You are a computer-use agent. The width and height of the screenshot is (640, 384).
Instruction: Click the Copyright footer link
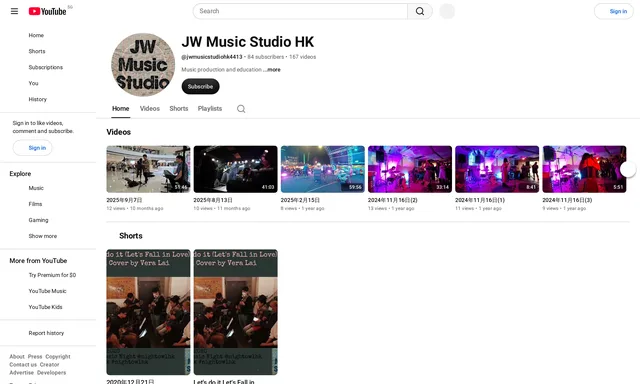(58, 357)
